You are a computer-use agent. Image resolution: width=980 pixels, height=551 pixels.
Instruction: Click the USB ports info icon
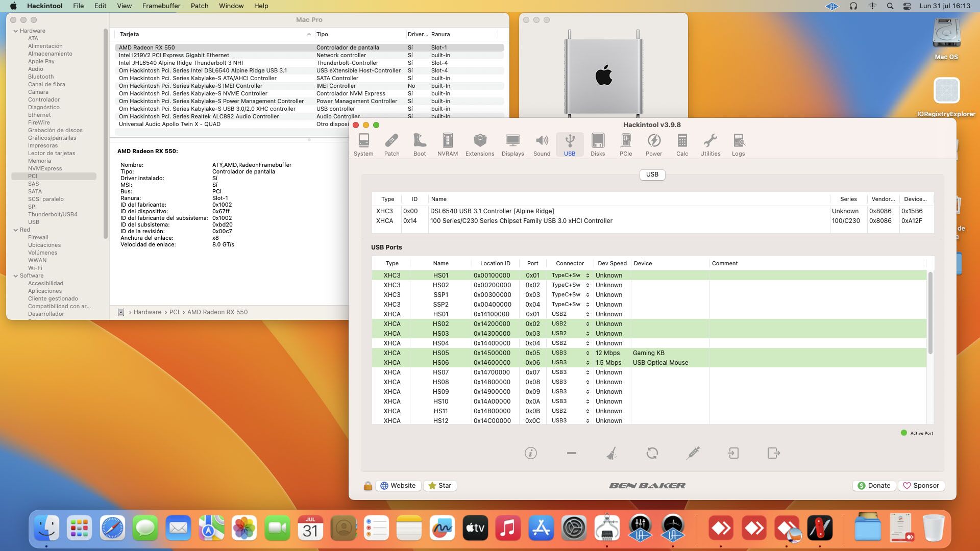coord(530,453)
